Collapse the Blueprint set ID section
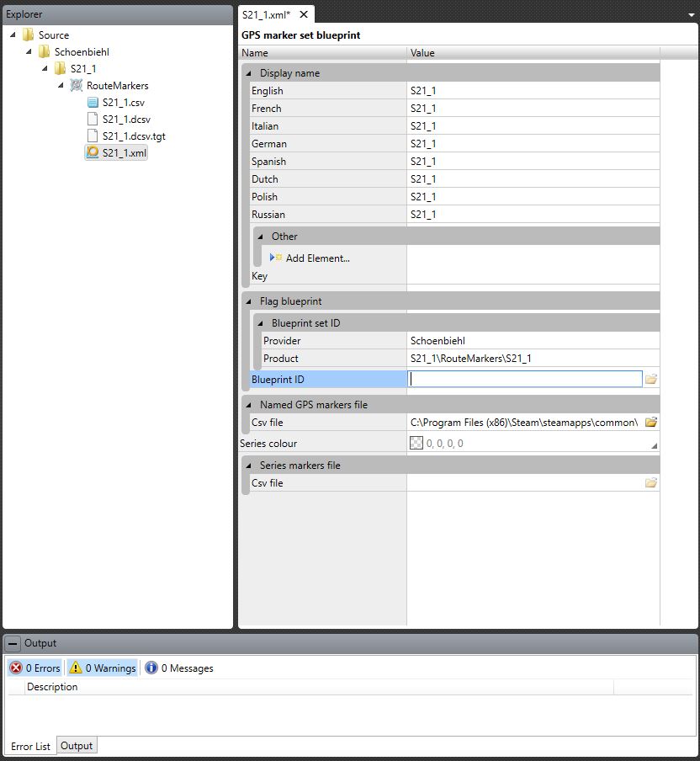This screenshot has height=761, width=700. point(261,323)
